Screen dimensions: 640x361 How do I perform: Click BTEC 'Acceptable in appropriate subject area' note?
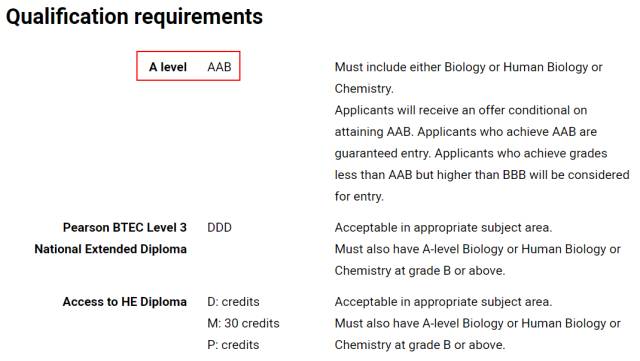point(443,227)
